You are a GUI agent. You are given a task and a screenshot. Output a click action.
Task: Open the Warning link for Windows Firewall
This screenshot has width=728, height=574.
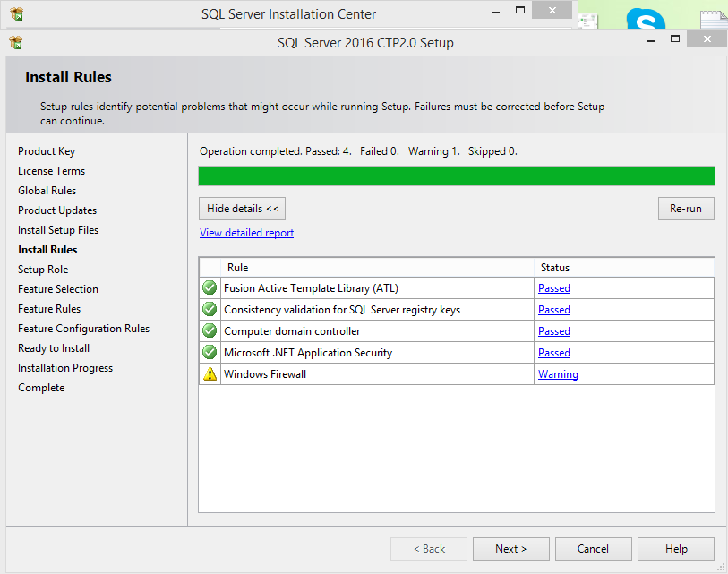pos(558,374)
